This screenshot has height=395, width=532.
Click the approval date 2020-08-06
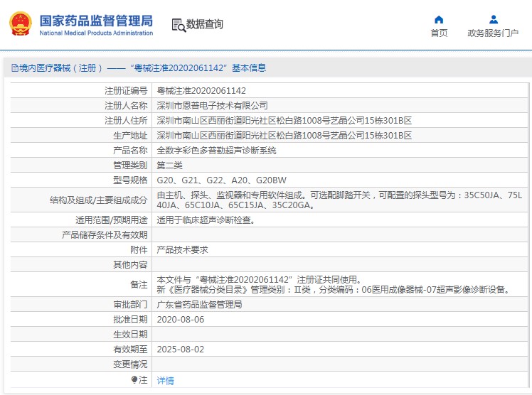point(180,319)
